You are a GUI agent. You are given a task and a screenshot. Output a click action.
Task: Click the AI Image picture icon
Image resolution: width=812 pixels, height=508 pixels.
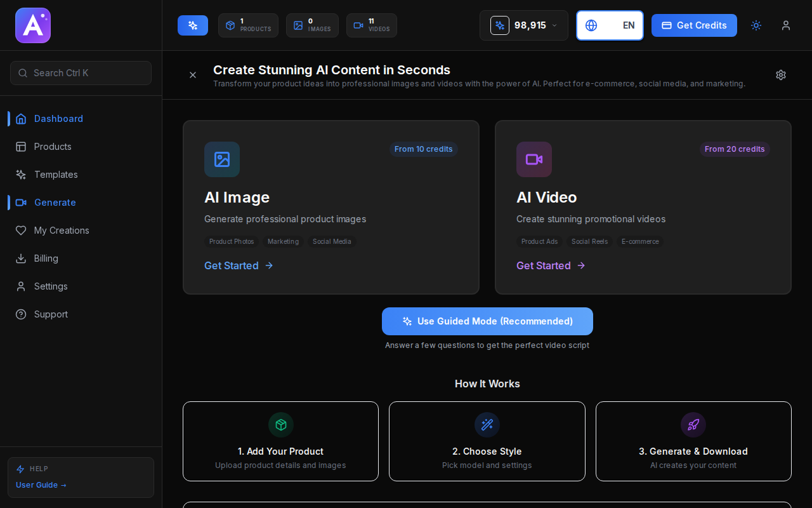click(222, 159)
